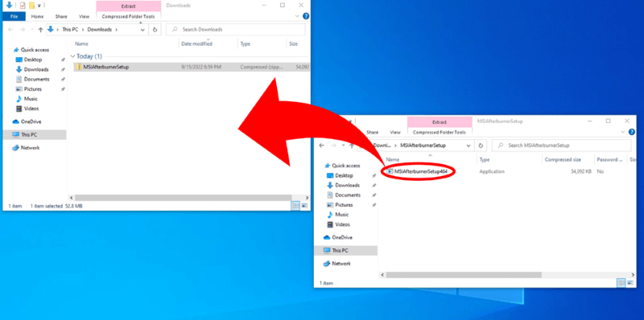Switch to large thumbnails view icon in Downloads status bar
Viewport: 644px width, 320px height.
click(x=304, y=206)
